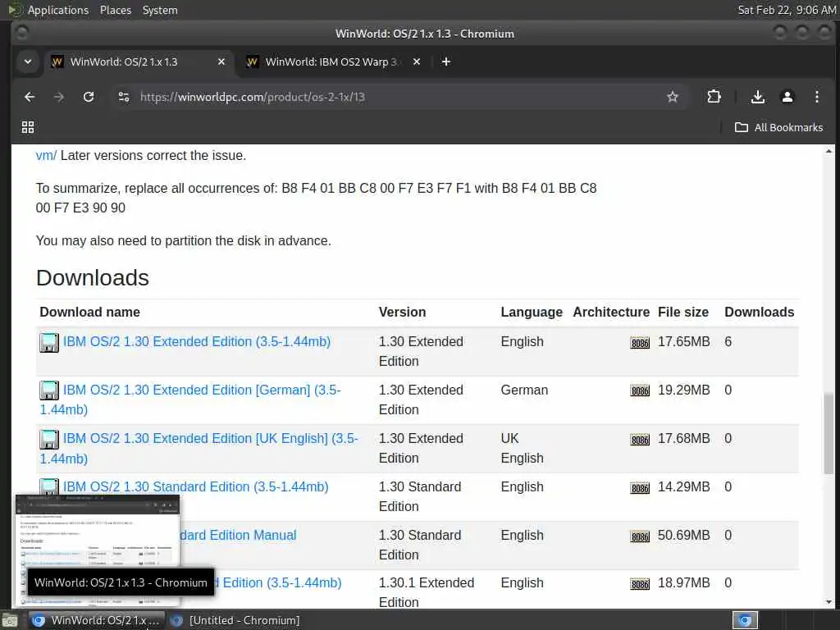
Task: Download IBM OS/2 1.30 Standard Edition link
Action: [x=195, y=486]
